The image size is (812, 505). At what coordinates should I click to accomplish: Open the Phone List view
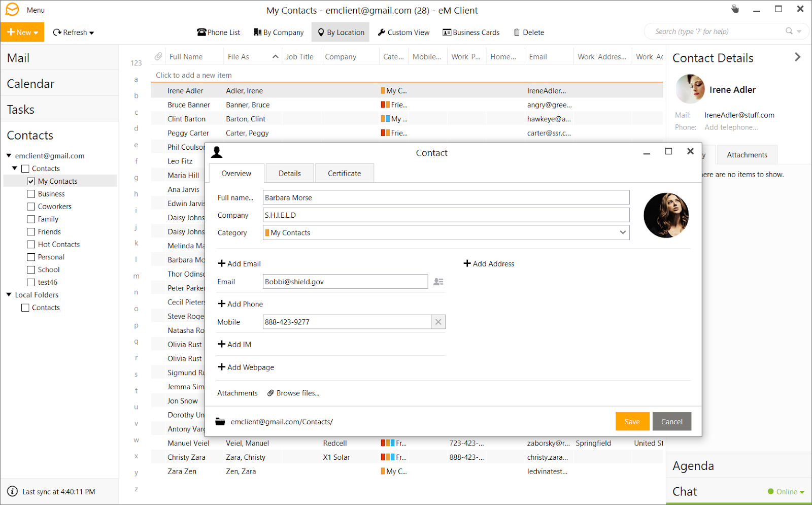point(218,32)
